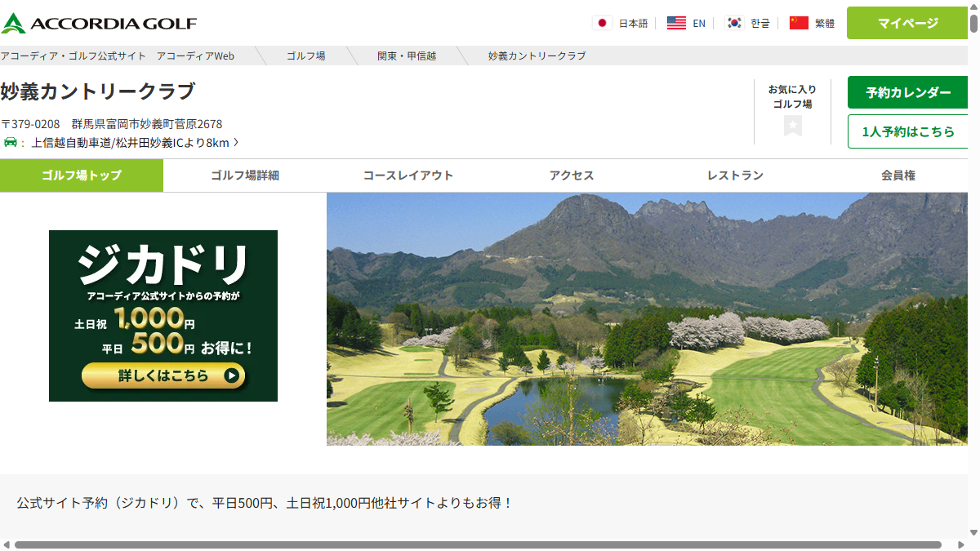This screenshot has height=551, width=980.
Task: Switch language to EN
Action: point(699,23)
